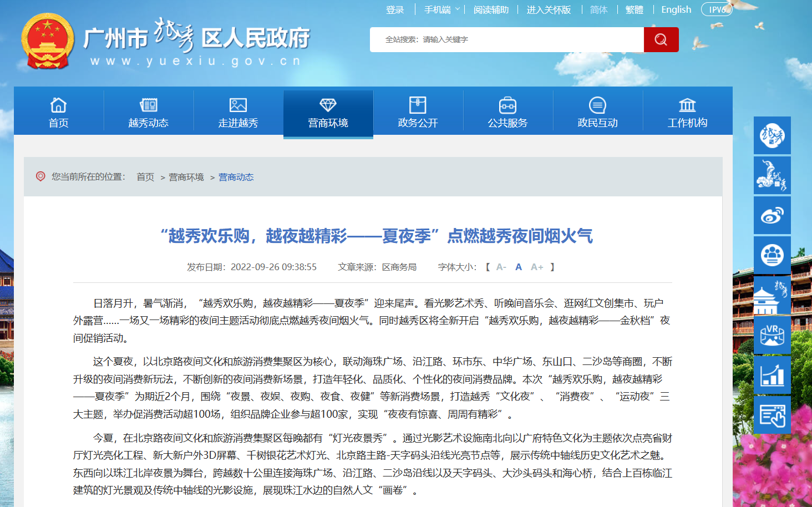812x507 pixels.
Task: Click the English language link
Action: tap(676, 10)
